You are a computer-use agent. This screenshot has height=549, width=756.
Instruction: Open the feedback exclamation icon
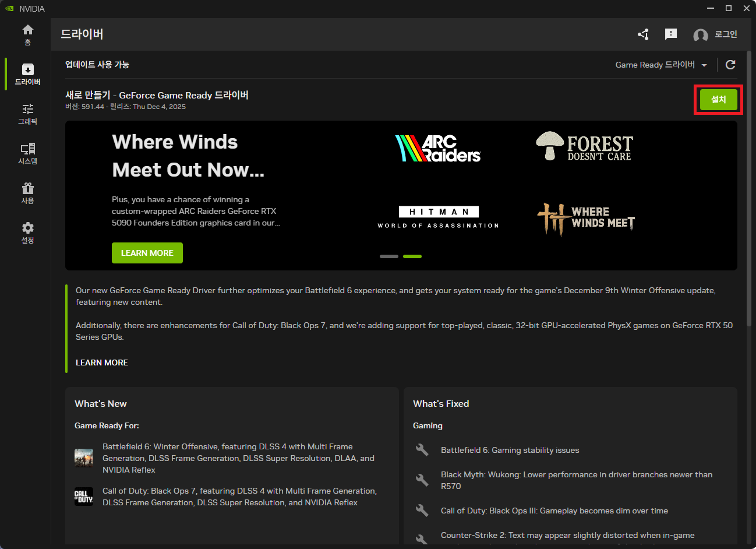click(671, 34)
